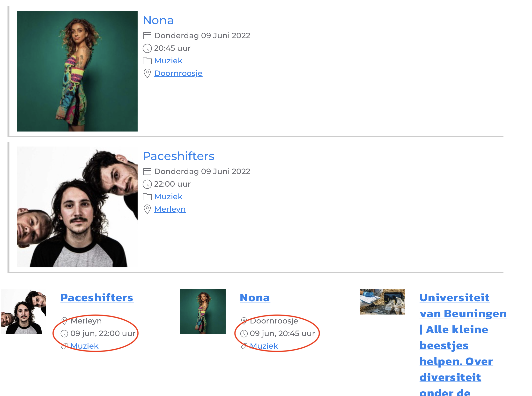Click the small Nona thumbnail card image

203,312
